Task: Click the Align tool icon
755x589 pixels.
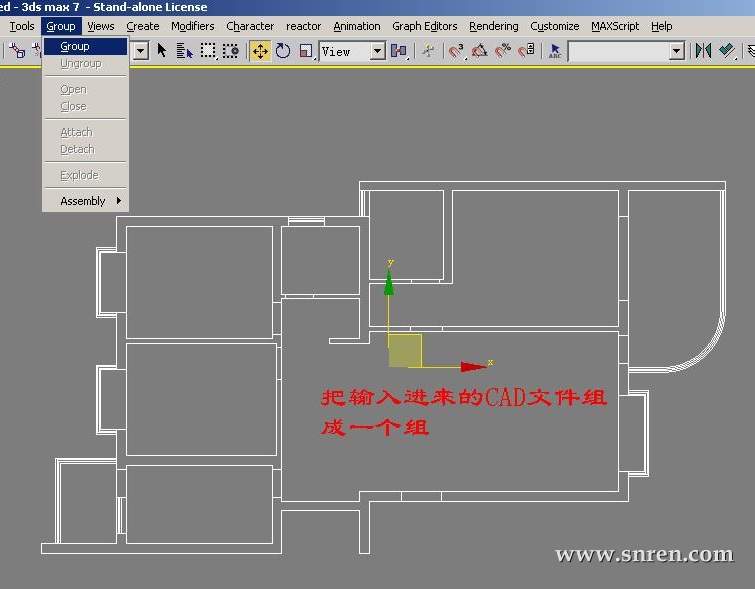Action: pyautogui.click(x=727, y=51)
